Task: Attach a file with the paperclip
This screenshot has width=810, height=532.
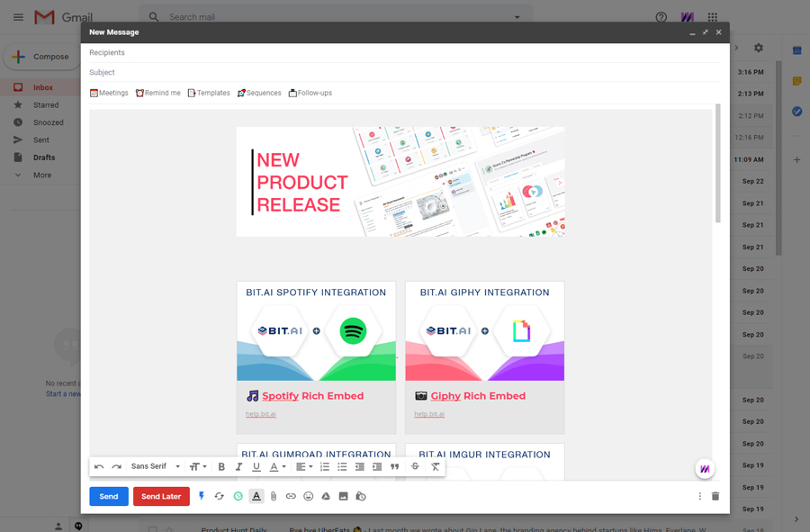Action: coord(272,496)
